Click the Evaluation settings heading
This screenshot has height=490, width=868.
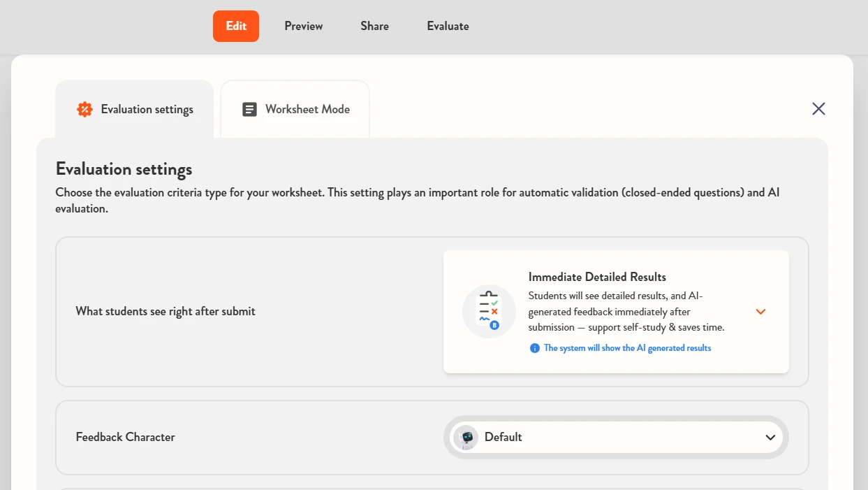click(124, 169)
